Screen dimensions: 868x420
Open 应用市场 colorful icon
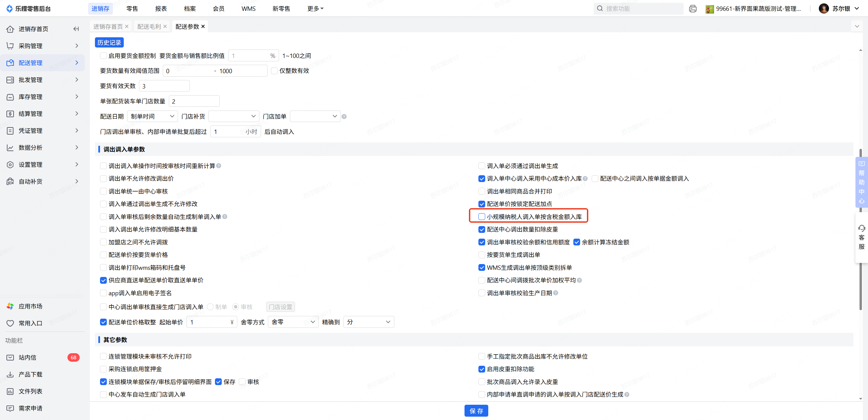(x=10, y=306)
